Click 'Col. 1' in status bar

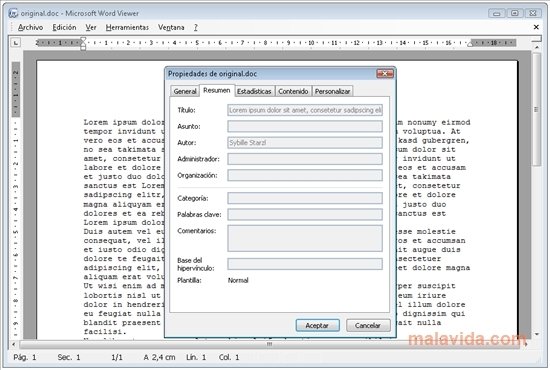[x=229, y=357]
